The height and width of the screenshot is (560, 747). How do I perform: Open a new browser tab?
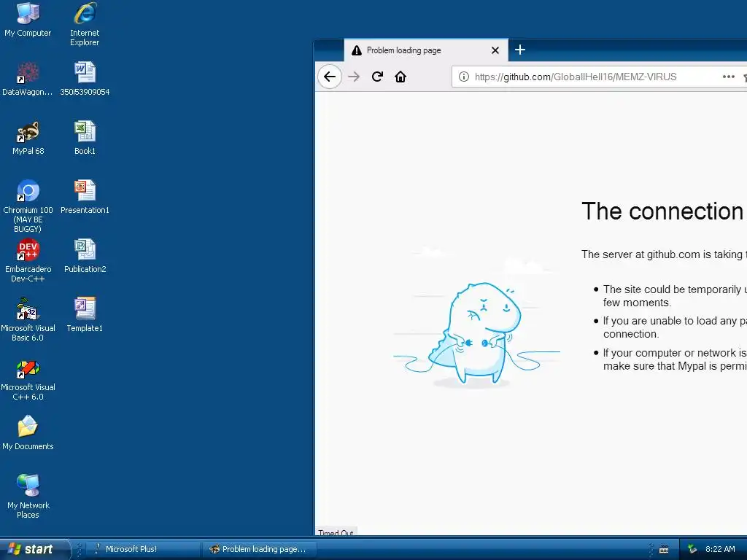520,50
